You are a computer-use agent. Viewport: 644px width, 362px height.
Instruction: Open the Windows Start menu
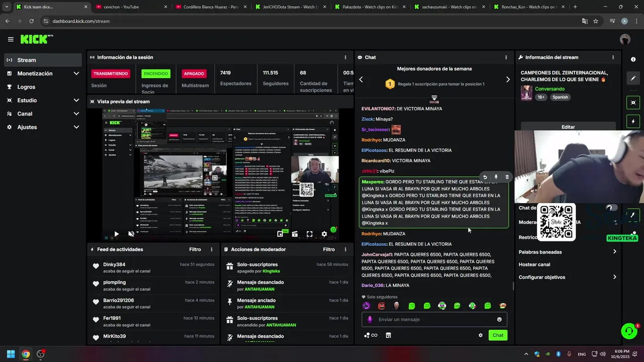pos(11,354)
